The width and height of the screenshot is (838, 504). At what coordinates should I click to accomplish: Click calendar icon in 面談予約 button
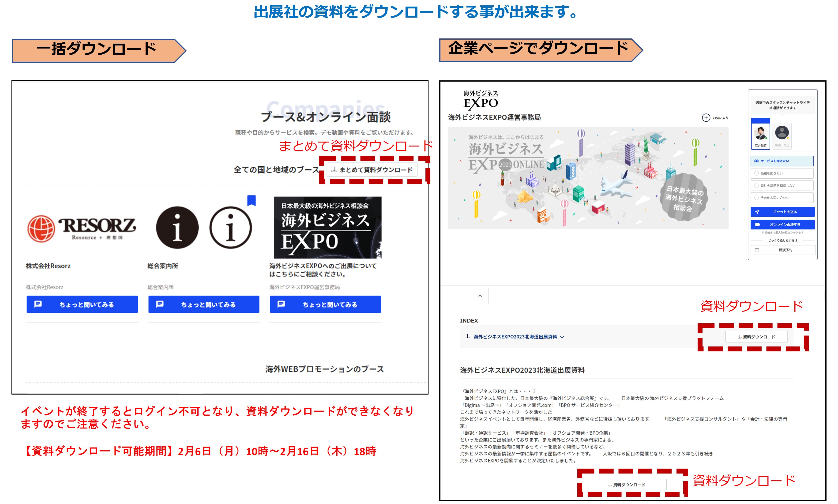(x=757, y=250)
